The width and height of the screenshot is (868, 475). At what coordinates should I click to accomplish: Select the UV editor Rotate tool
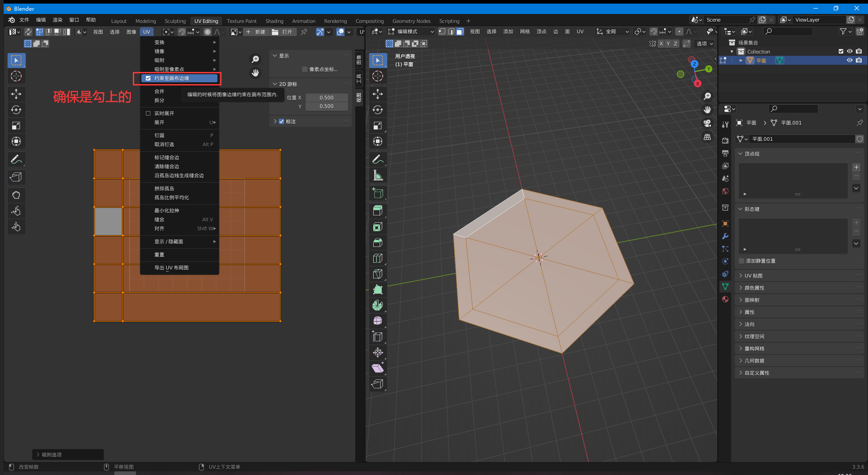[16, 110]
